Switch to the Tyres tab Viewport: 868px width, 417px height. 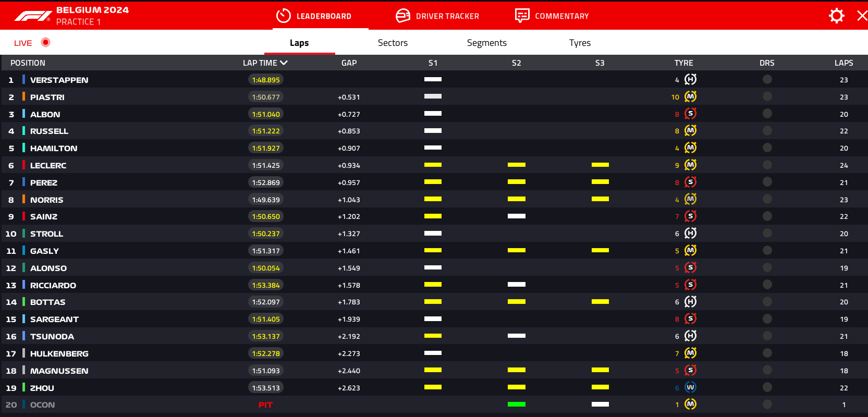pyautogui.click(x=580, y=43)
